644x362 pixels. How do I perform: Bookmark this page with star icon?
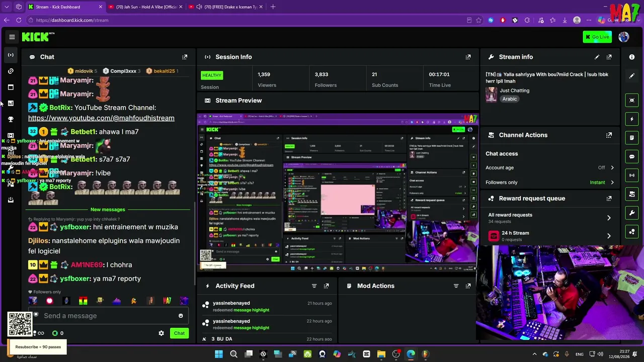coord(478,20)
